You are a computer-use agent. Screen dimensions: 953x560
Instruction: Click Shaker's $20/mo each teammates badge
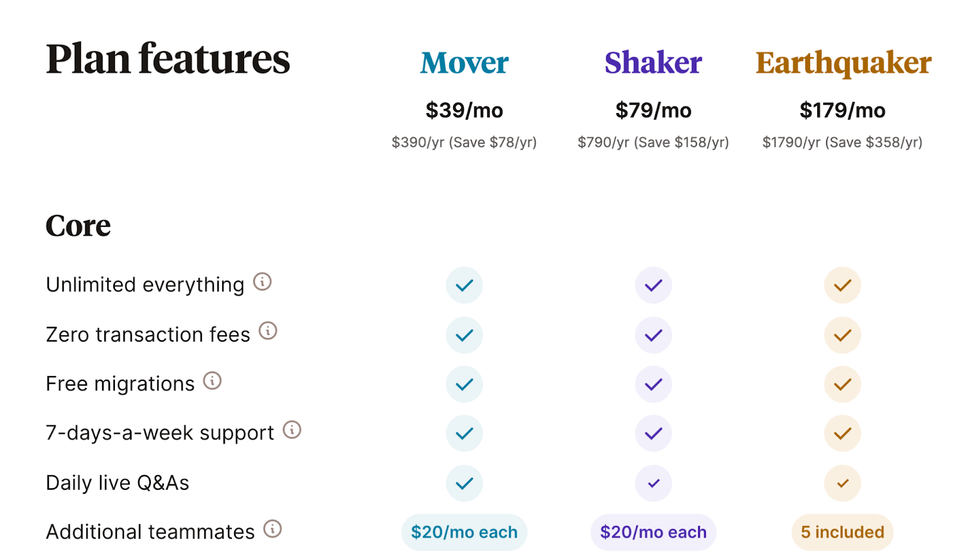click(x=653, y=532)
